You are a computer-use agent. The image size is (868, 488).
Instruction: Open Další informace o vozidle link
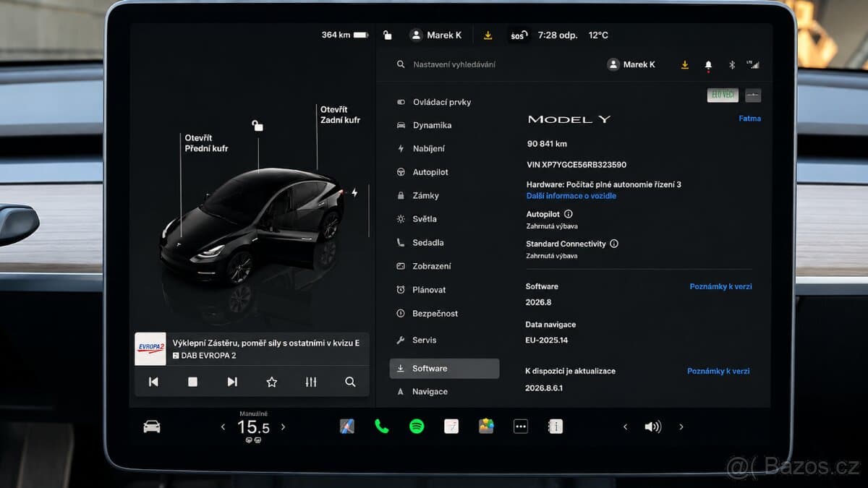[x=571, y=196]
